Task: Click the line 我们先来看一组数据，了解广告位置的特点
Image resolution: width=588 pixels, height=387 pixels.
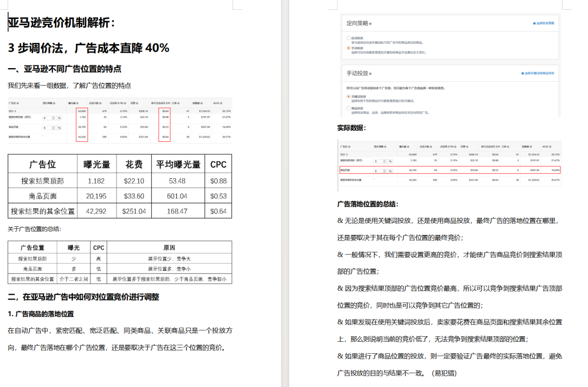Action: pyautogui.click(x=69, y=86)
